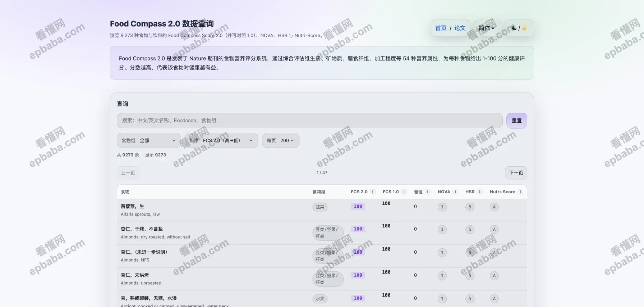
Task: Click Nutri-Score A badge in Almonds, unroasted row
Action: [494, 276]
